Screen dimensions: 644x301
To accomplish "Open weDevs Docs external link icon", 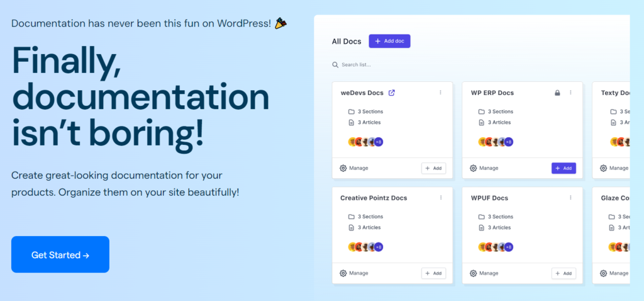I will [x=391, y=93].
